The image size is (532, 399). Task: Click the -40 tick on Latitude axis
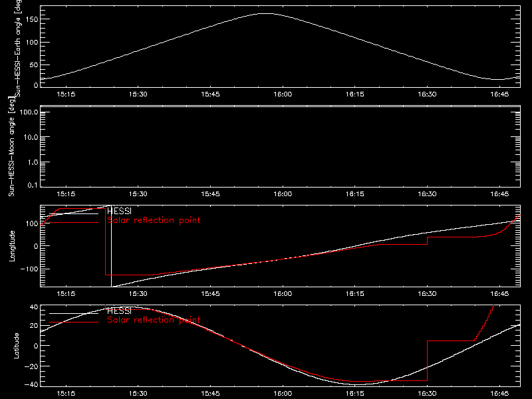click(31, 385)
